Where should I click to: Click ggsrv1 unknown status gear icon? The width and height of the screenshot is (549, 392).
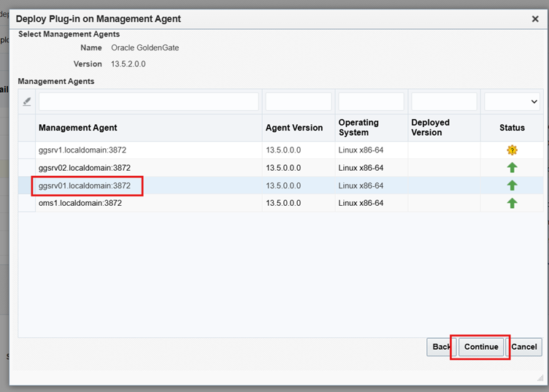(512, 150)
